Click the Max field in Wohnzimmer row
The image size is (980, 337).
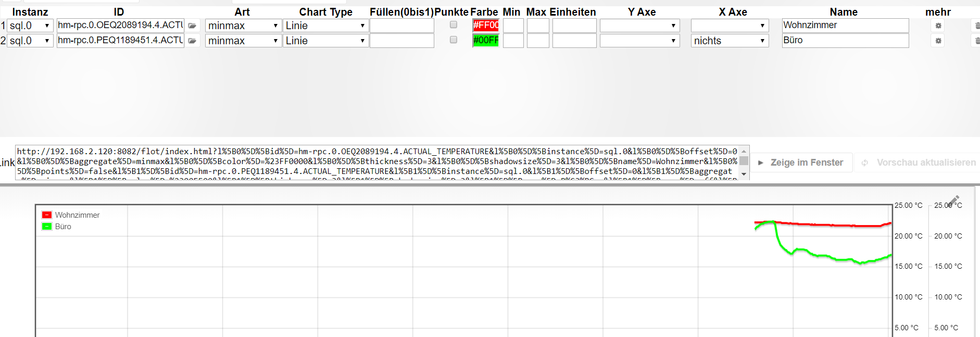coord(538,26)
